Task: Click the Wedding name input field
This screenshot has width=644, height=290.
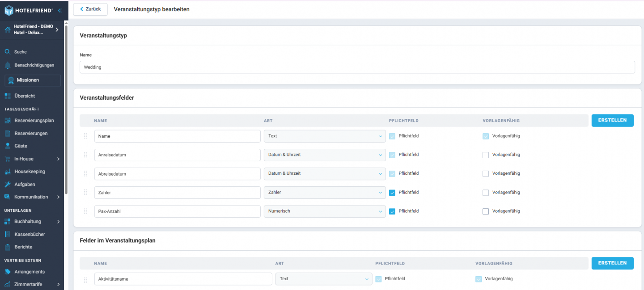Action: [x=357, y=67]
